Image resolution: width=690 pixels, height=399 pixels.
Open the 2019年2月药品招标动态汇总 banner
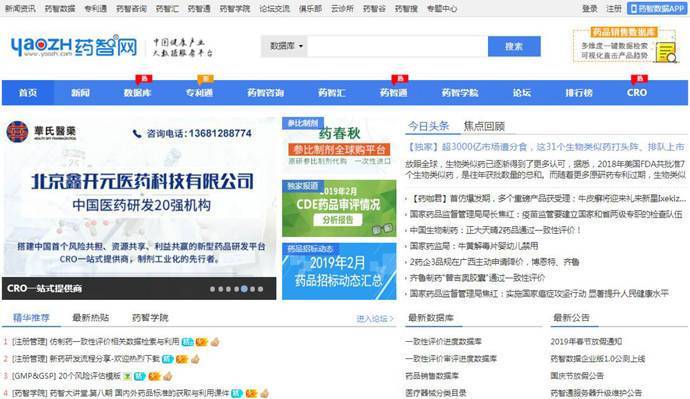pos(339,271)
